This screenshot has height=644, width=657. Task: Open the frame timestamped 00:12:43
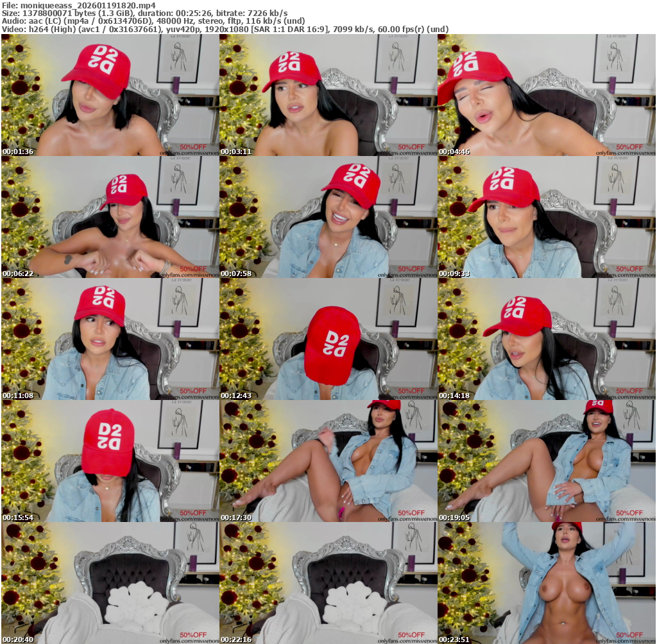click(x=328, y=339)
